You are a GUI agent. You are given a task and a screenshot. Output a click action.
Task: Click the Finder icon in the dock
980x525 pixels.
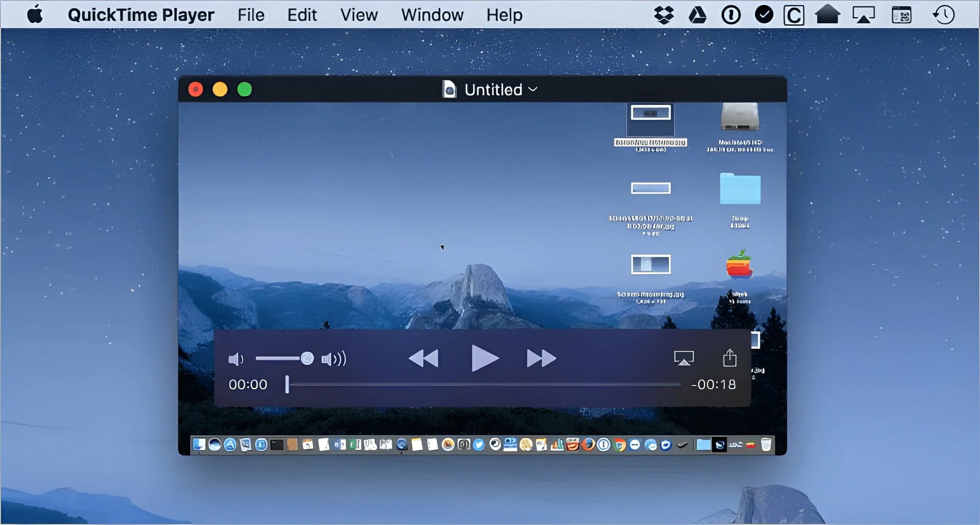click(200, 445)
